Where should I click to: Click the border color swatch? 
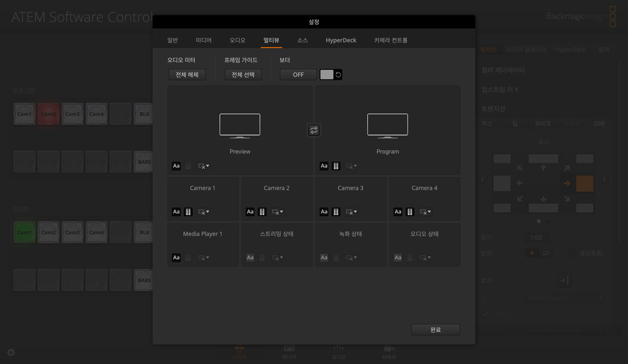point(327,74)
